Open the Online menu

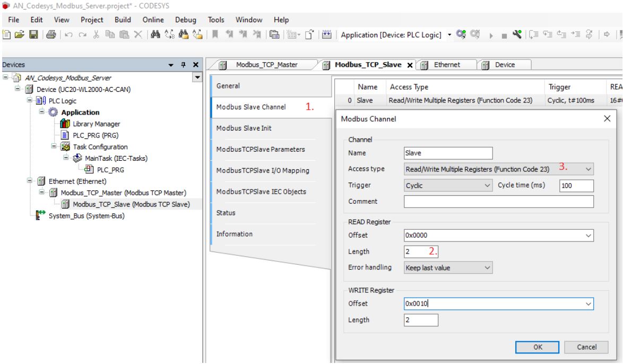(153, 20)
